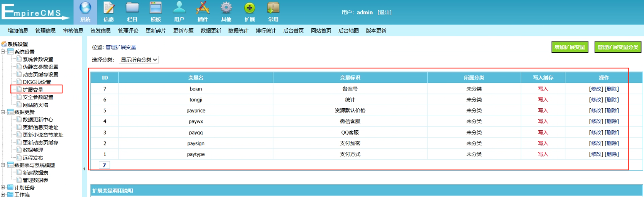Collapse the 数据更新 tree folder

(x=3, y=112)
